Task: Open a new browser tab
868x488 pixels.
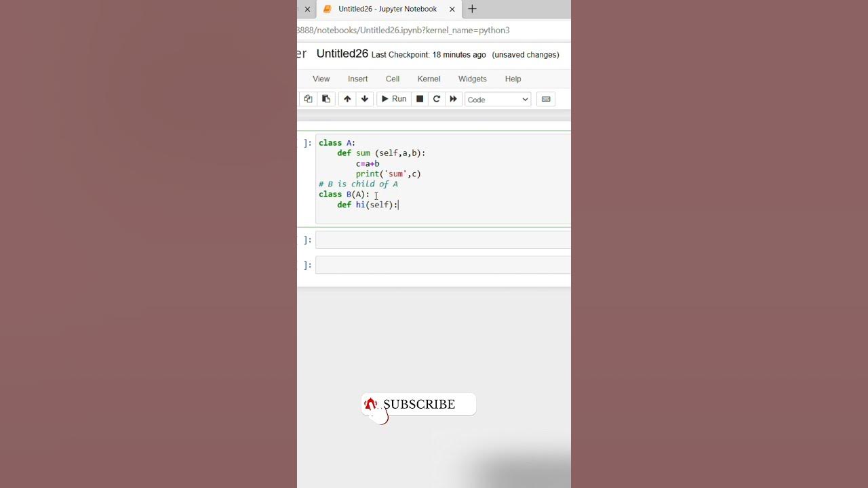Action: [x=472, y=9]
